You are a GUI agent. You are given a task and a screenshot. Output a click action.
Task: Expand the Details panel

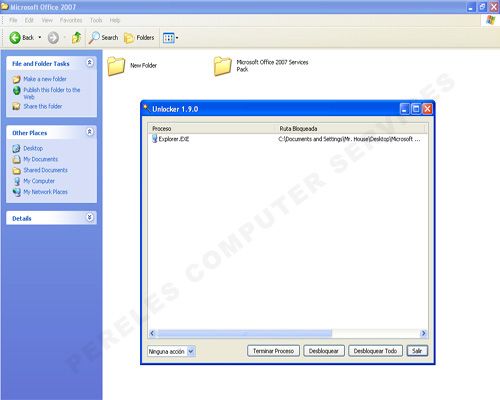click(90, 217)
